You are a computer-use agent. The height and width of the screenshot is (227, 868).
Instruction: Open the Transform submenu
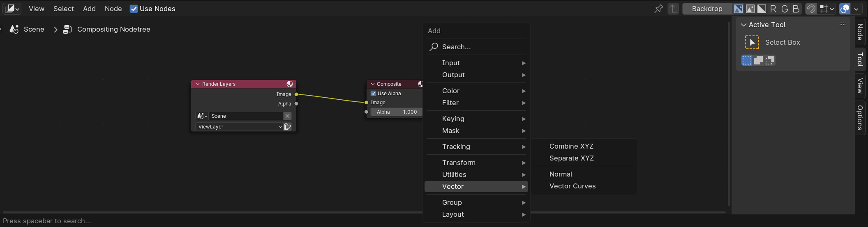click(x=477, y=163)
